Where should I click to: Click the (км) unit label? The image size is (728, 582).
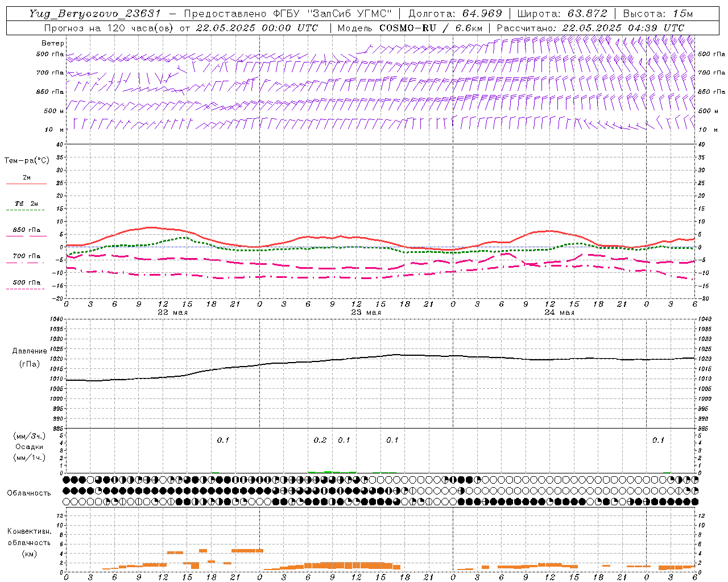29,553
